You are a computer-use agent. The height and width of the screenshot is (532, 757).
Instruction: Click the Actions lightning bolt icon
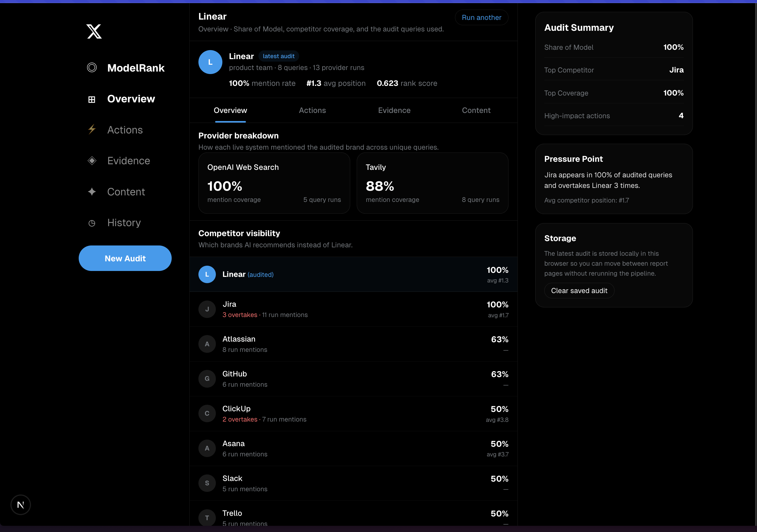point(92,129)
